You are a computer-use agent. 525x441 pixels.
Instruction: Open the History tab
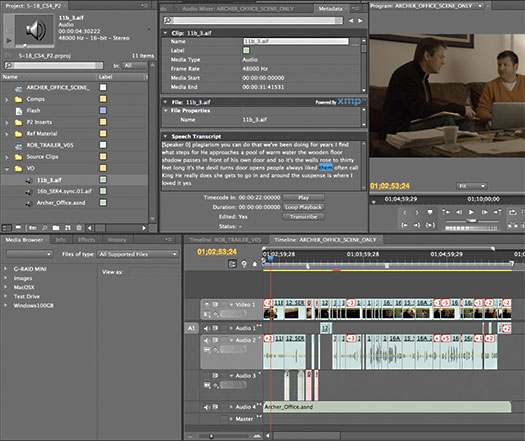click(x=117, y=240)
